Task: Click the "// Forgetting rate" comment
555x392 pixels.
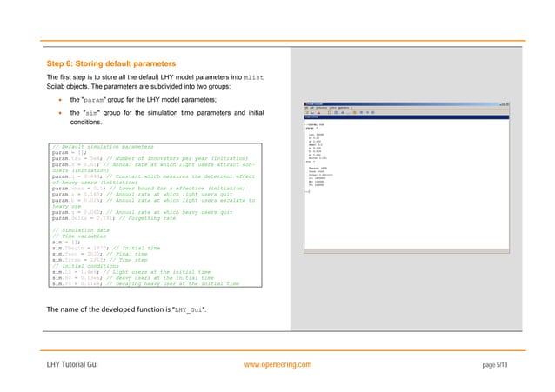Action: pyautogui.click(x=147, y=218)
